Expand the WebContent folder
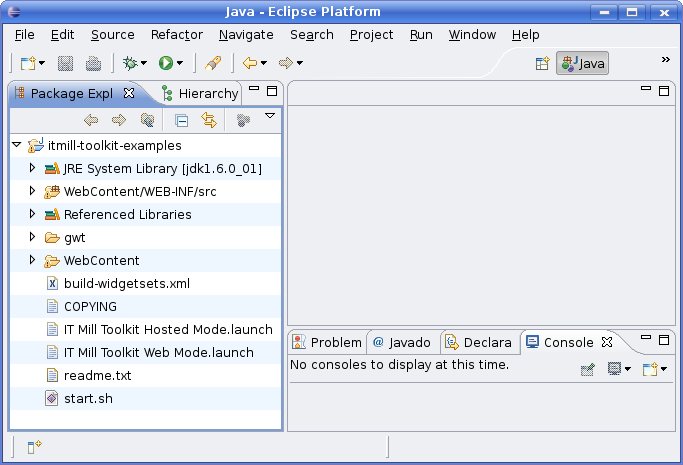The image size is (683, 465). tap(32, 260)
